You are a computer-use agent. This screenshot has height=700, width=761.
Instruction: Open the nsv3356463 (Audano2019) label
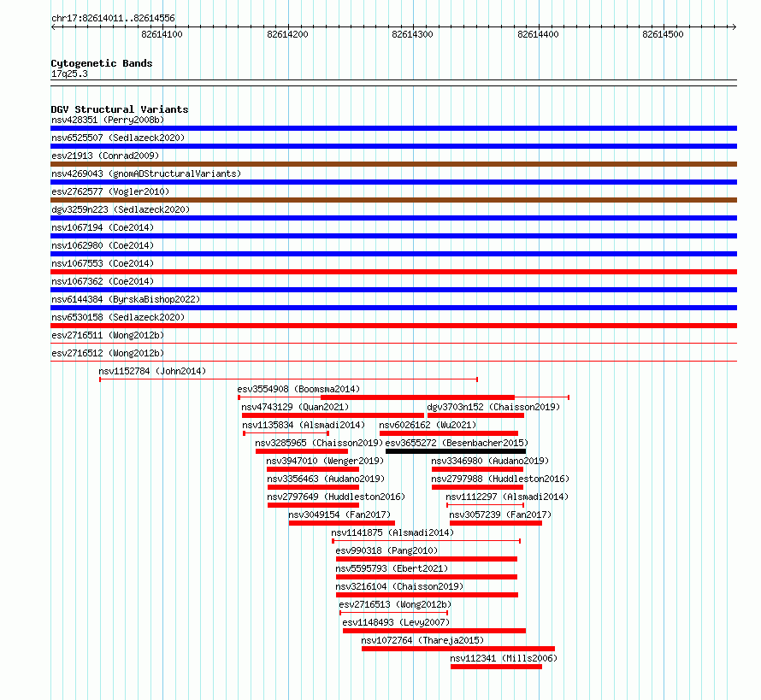pyautogui.click(x=326, y=479)
